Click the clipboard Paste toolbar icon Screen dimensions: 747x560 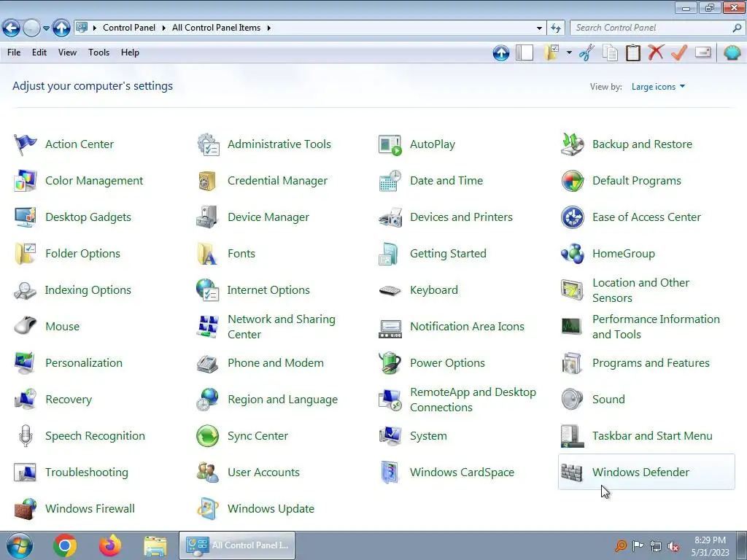(632, 52)
